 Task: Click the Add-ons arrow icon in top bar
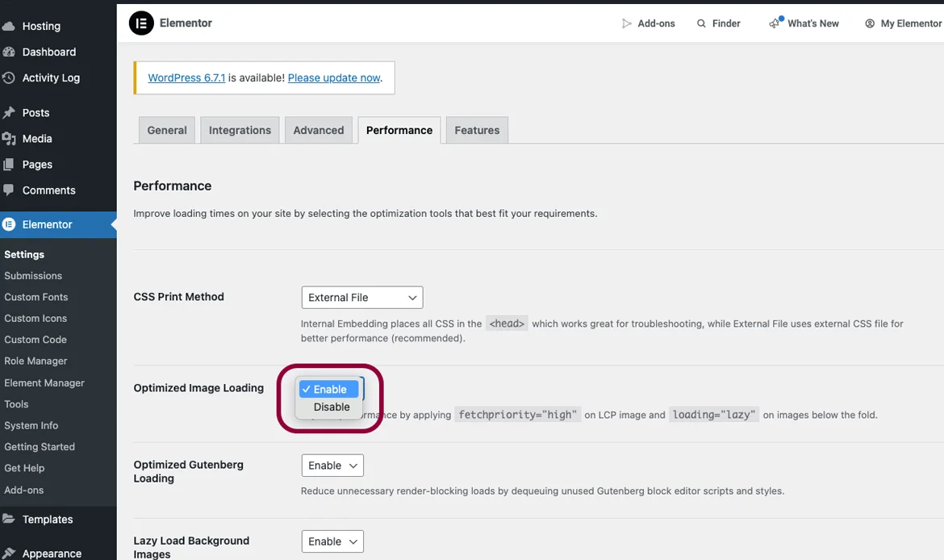pos(627,23)
